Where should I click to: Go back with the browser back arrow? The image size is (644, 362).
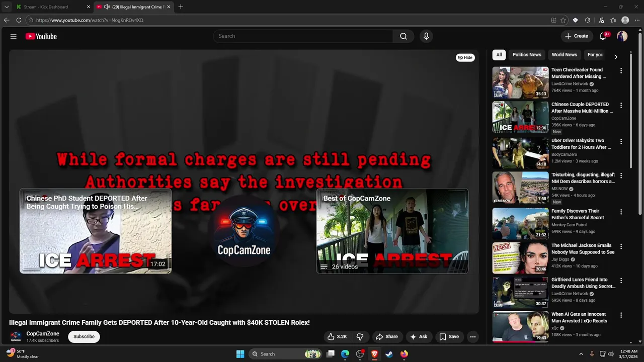point(7,20)
